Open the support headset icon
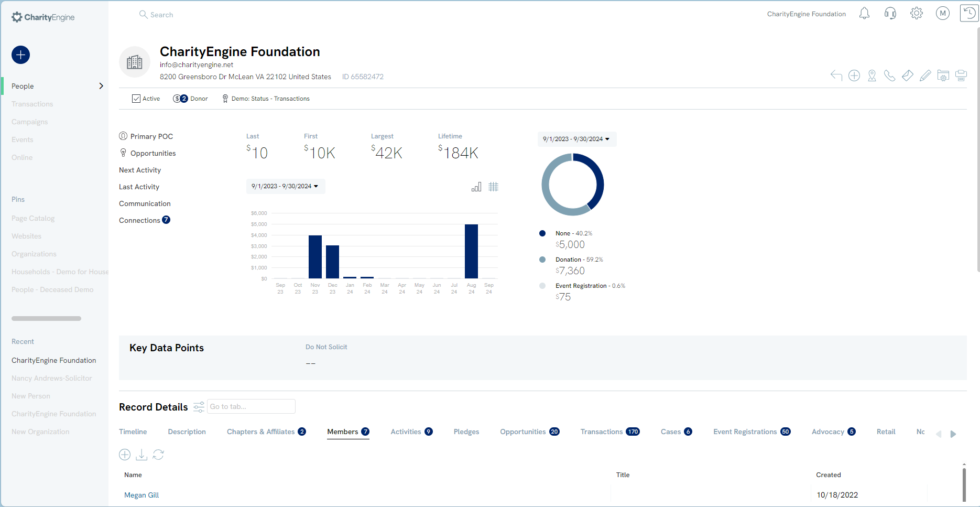Viewport: 980px width, 507px height. point(890,14)
